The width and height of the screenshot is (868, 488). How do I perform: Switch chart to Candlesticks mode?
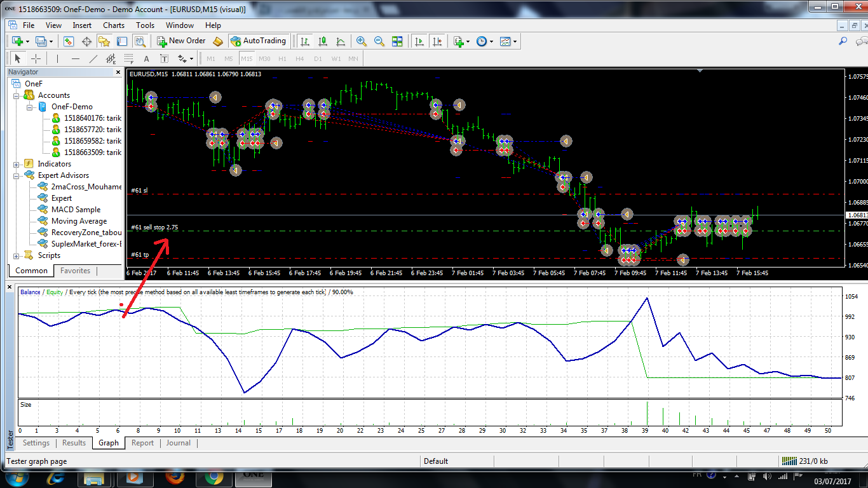[x=323, y=41]
